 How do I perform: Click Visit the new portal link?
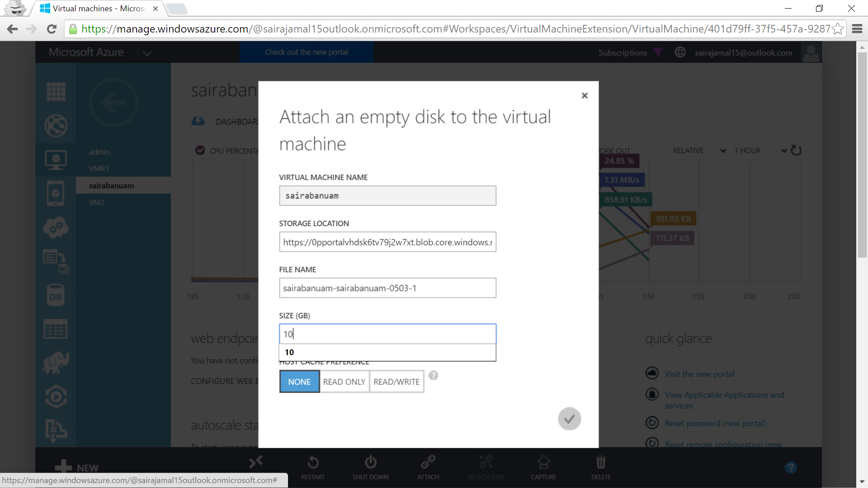tap(699, 374)
